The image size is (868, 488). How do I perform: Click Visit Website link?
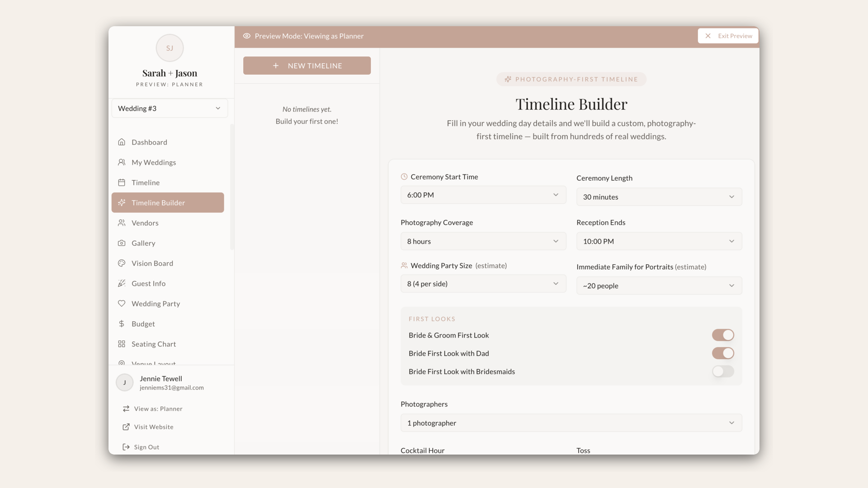[148, 427]
